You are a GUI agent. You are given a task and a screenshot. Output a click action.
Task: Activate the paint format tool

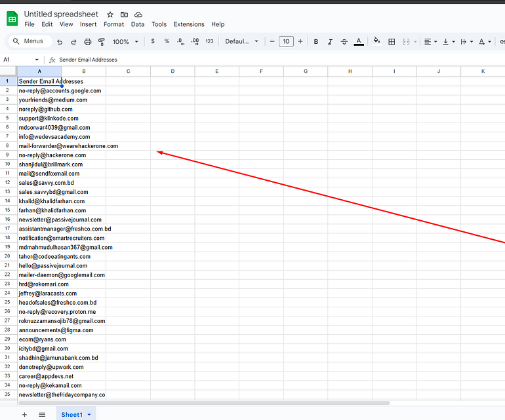(102, 41)
